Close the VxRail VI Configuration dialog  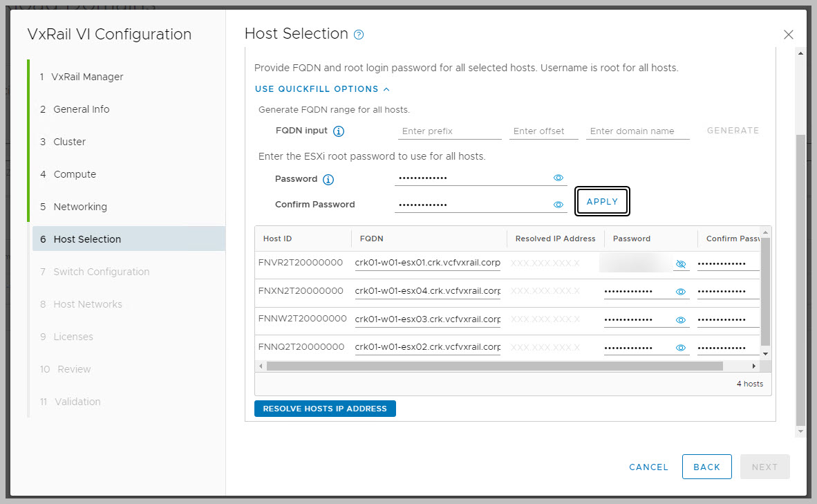788,35
